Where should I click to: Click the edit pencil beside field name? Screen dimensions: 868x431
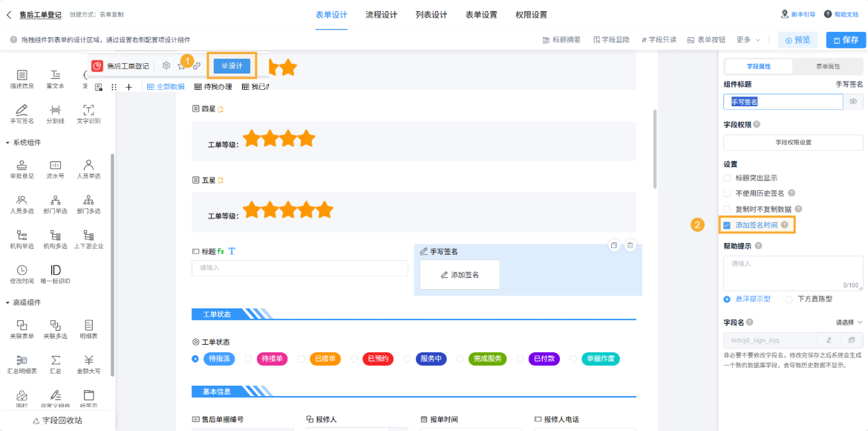coord(829,340)
